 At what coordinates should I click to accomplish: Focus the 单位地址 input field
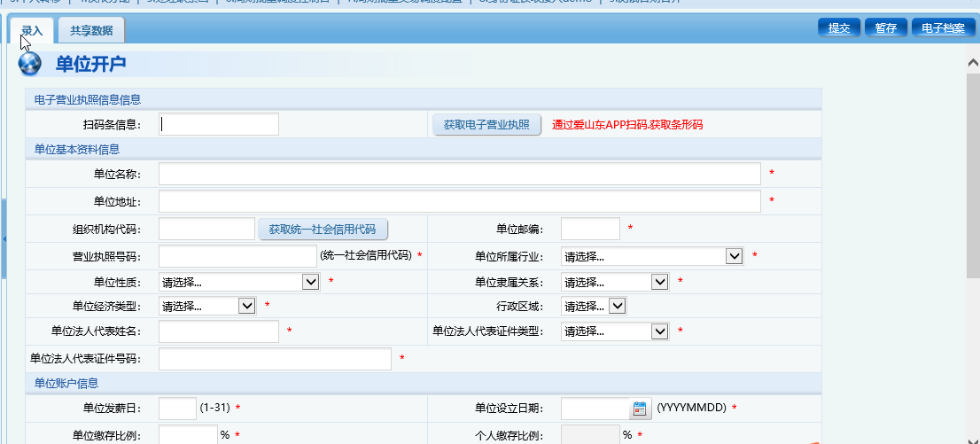click(x=459, y=201)
